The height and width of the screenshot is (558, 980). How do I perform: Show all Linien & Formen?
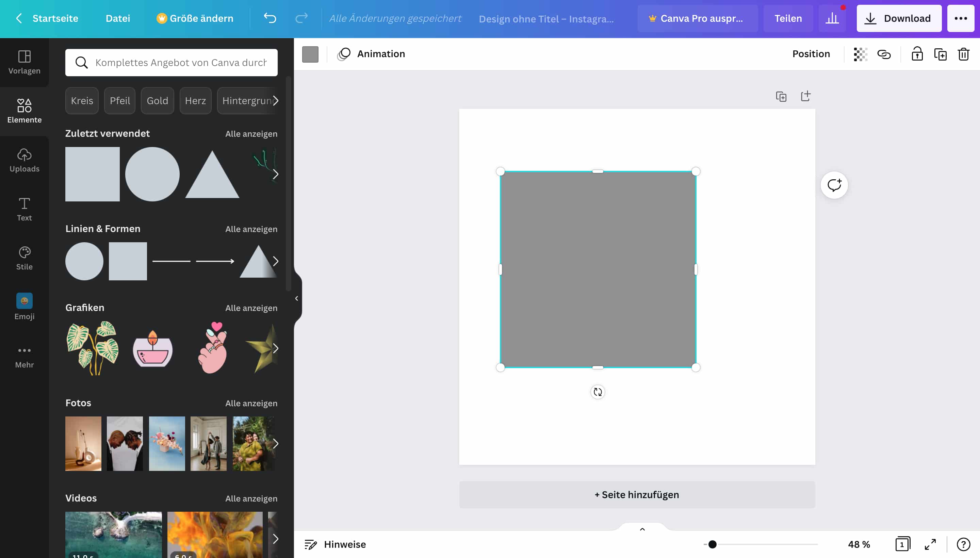pos(251,229)
